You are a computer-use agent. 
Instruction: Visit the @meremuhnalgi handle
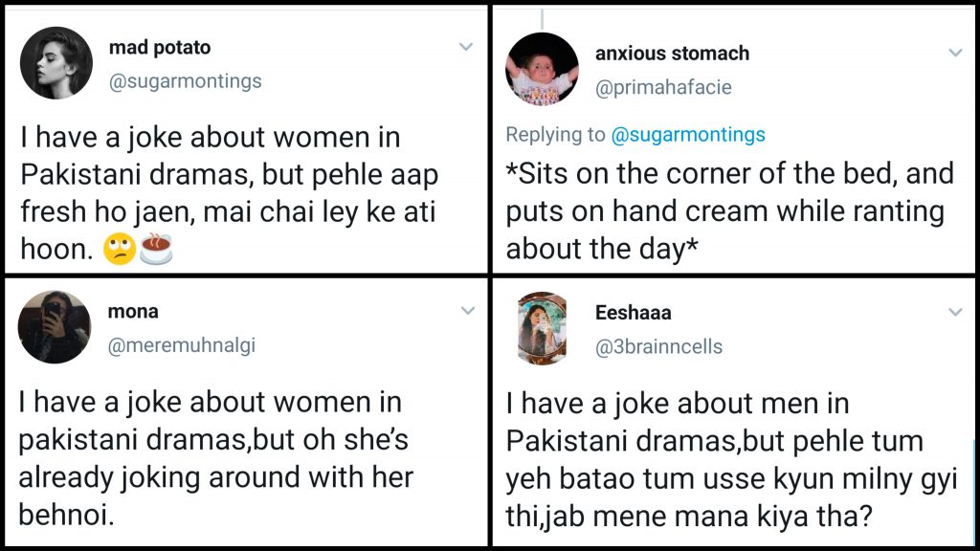[x=183, y=345]
